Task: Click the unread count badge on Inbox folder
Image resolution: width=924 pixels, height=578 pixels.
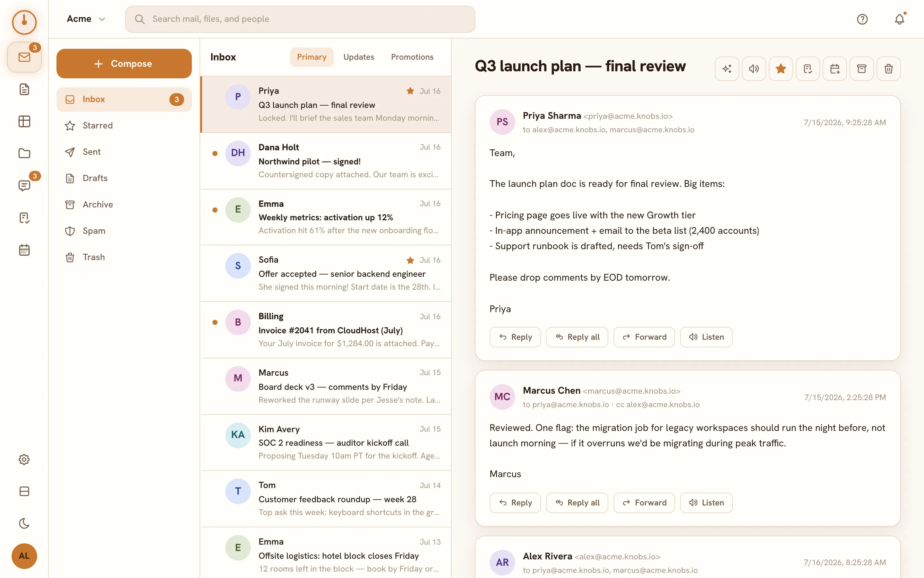Action: pyautogui.click(x=176, y=100)
